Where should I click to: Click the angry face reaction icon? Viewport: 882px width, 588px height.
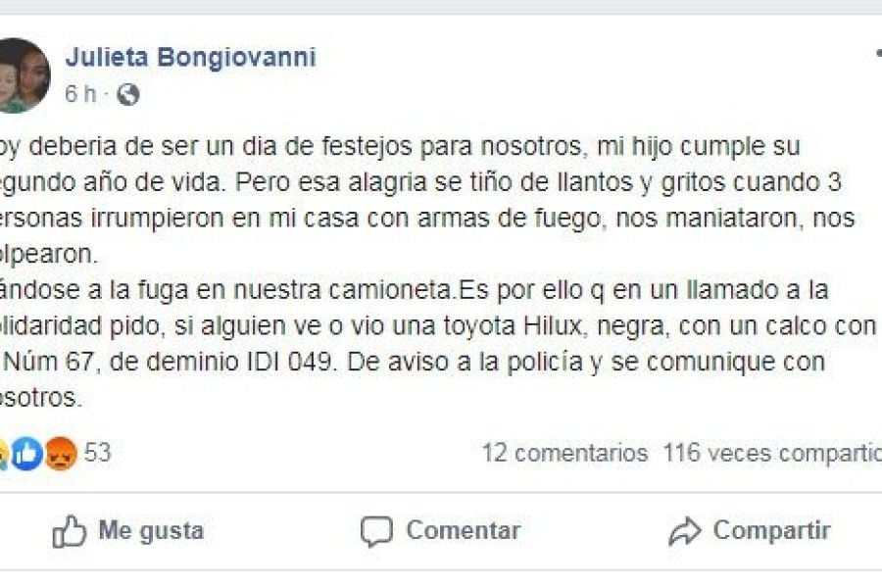(61, 454)
